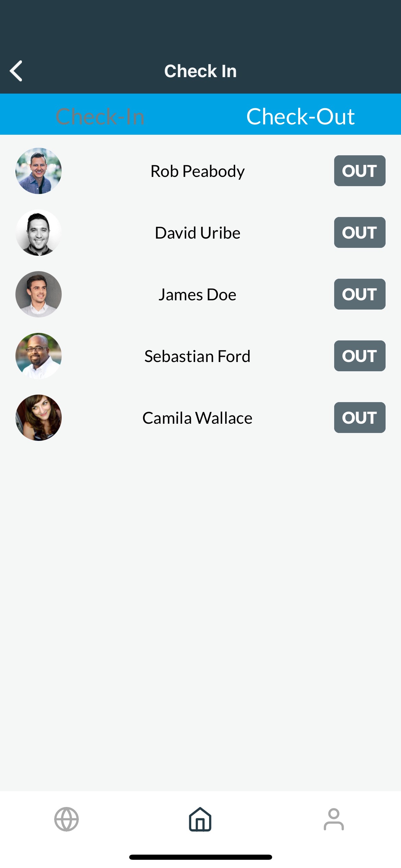
Task: Tap the OUT button for David Uribe
Action: click(x=360, y=232)
